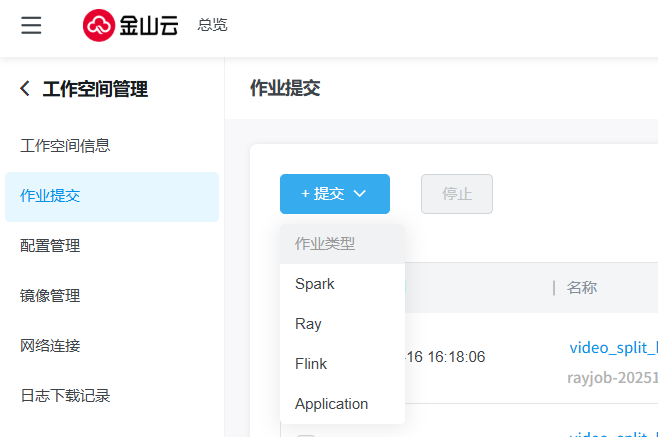This screenshot has width=658, height=437.
Task: Choose Ray from the job type menu
Action: pyautogui.click(x=308, y=324)
